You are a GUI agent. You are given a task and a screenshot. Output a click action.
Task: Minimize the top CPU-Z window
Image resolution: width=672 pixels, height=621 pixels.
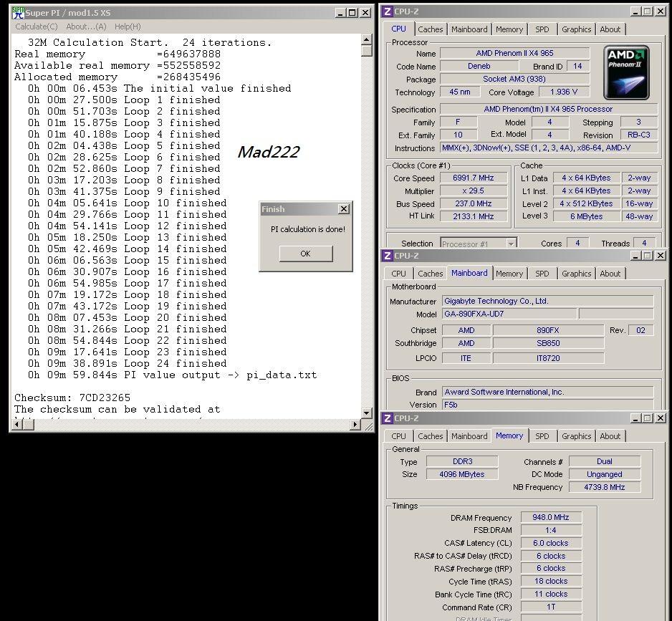pos(635,11)
